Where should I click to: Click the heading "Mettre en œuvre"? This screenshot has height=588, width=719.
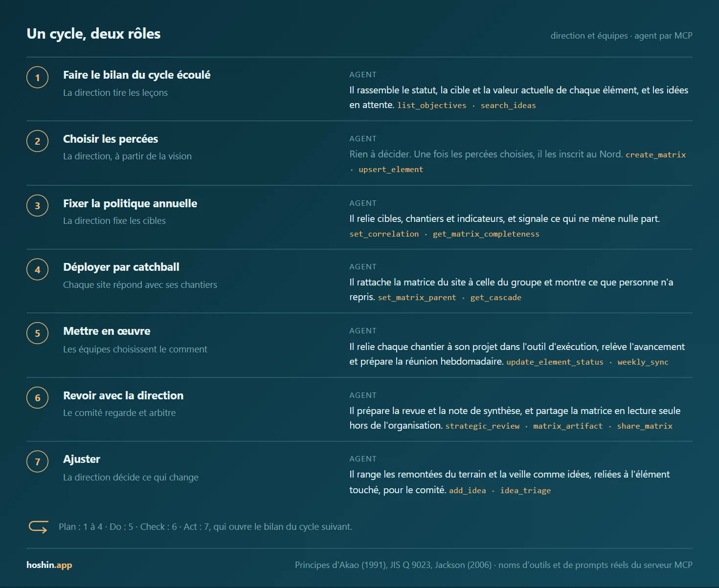pos(107,331)
